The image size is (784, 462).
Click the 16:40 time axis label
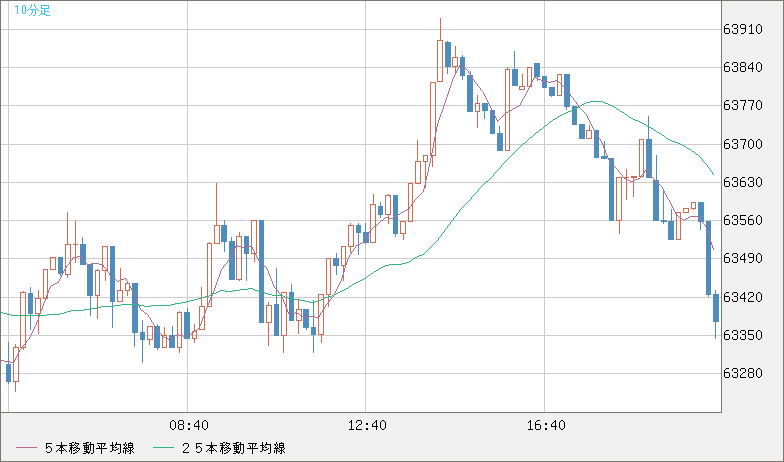pos(546,426)
